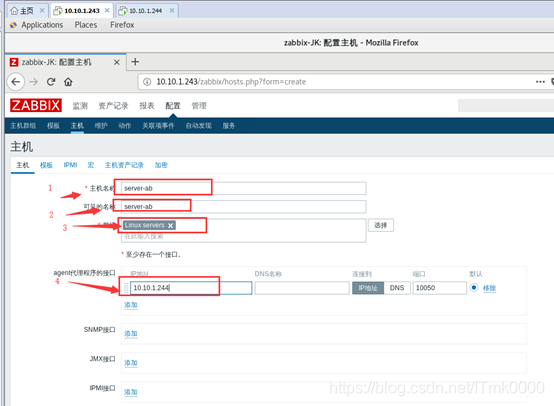Image resolution: width=554 pixels, height=406 pixels.
Task: Click 添加 under agent interface
Action: point(130,305)
